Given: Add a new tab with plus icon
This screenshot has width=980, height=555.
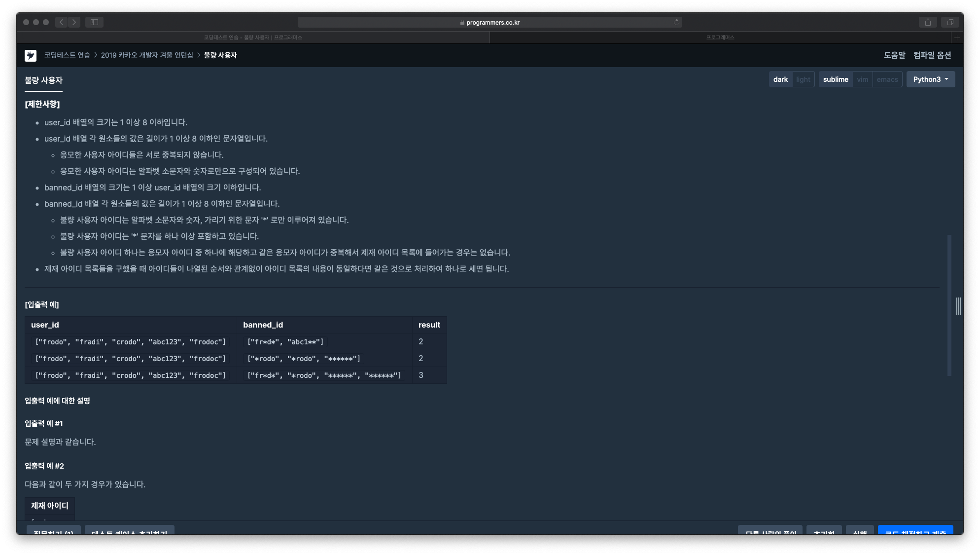Looking at the screenshot, I should point(957,37).
